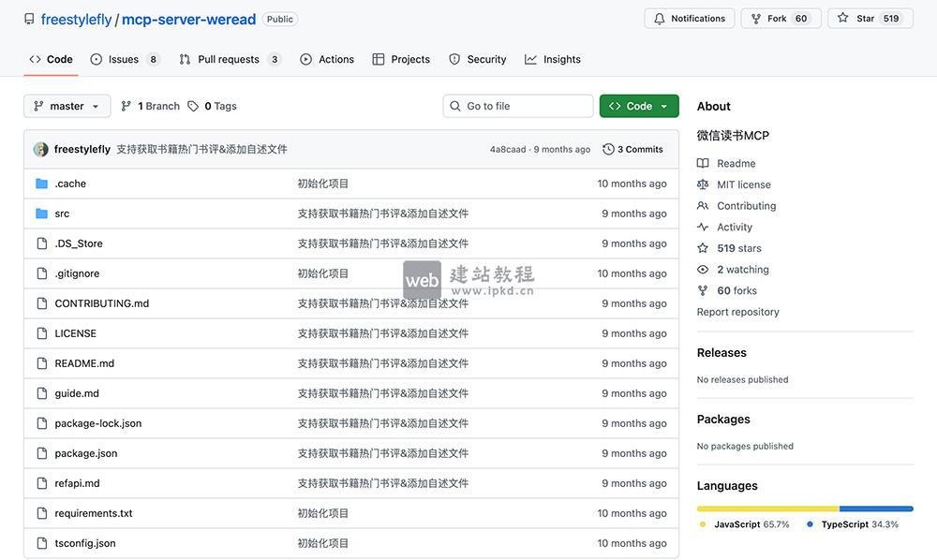Screen dimensions: 937x560
Task: Open the README.md file
Action: [84, 363]
